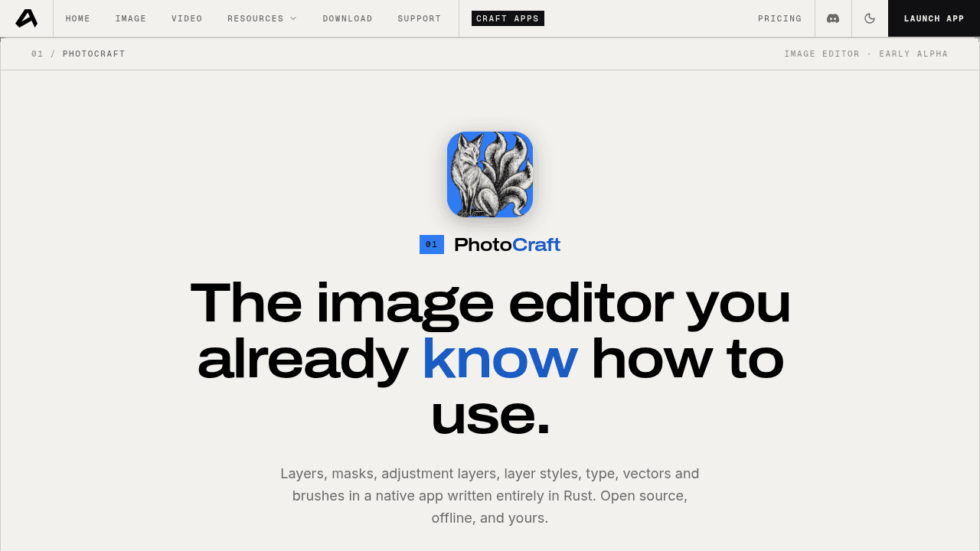Open the Video nav item

pyautogui.click(x=187, y=18)
